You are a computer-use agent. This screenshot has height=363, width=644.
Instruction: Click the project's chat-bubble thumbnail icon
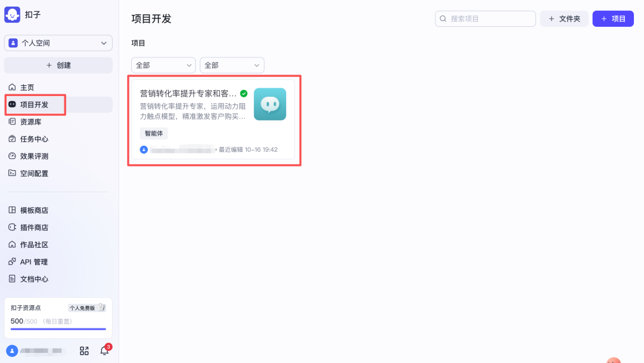coord(270,104)
